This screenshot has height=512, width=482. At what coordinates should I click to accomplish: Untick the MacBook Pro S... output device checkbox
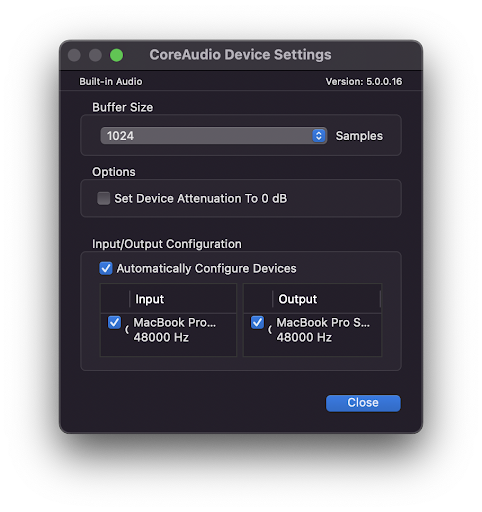pyautogui.click(x=257, y=322)
